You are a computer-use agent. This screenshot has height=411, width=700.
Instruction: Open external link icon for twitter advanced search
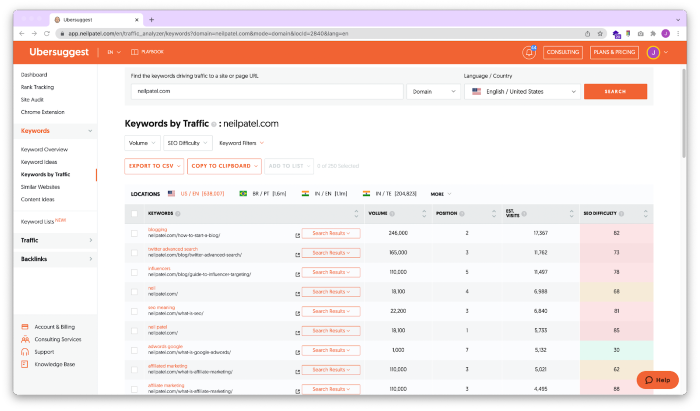(x=297, y=255)
